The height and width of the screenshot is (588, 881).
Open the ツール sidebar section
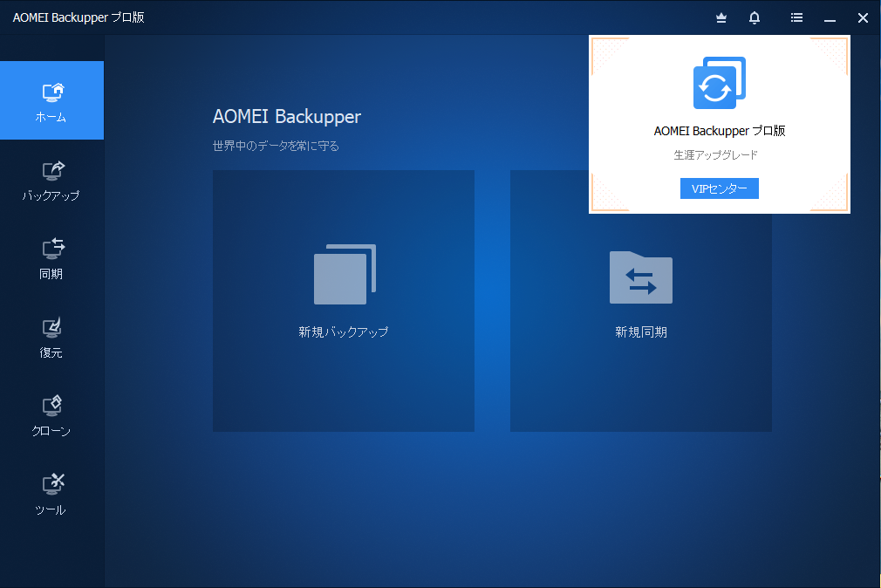[x=51, y=495]
